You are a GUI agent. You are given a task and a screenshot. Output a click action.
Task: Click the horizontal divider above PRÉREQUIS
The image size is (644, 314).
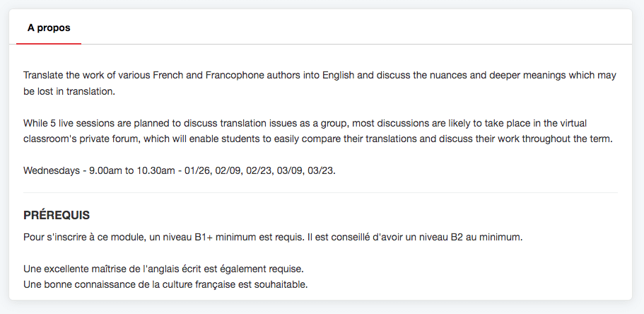320,193
